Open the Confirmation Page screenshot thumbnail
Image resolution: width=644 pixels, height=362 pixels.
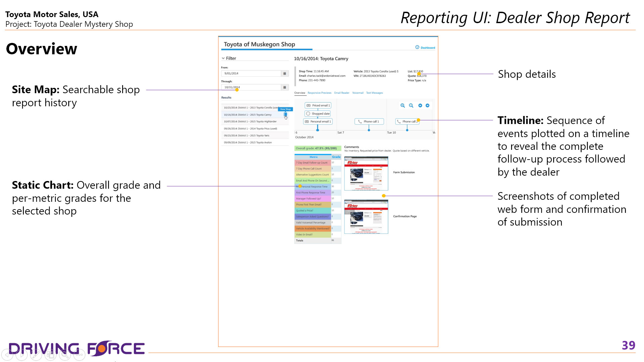tap(366, 217)
